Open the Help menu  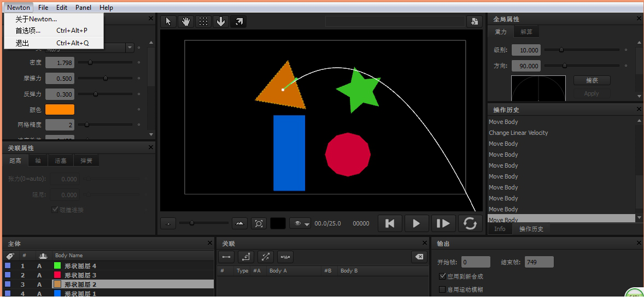click(x=106, y=8)
